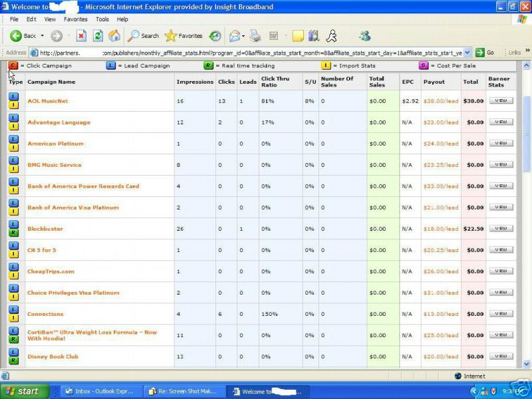View banner stats for AOL MusicNet
This screenshot has width=532, height=399.
point(501,100)
